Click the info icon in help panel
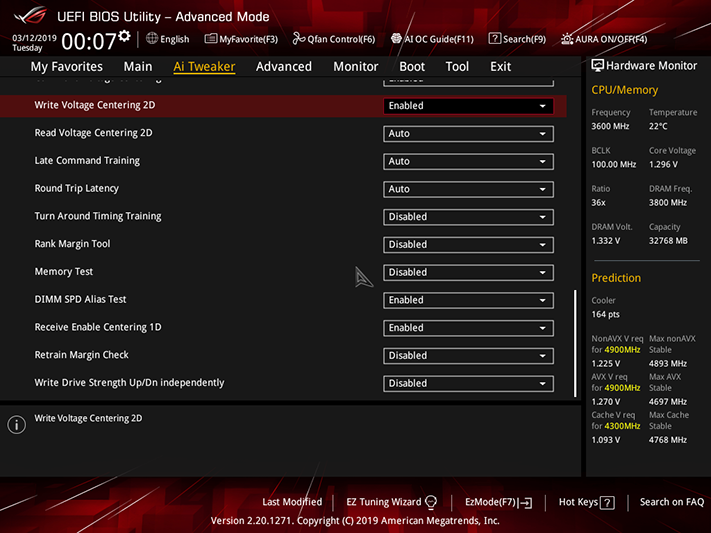Image resolution: width=711 pixels, height=533 pixels. point(16,425)
